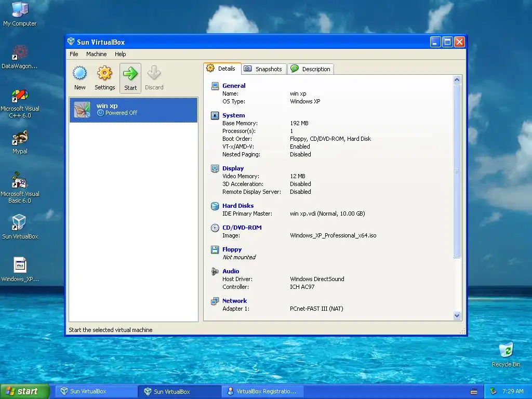Click the system tray network icon
532x399 pixels.
pos(494,391)
